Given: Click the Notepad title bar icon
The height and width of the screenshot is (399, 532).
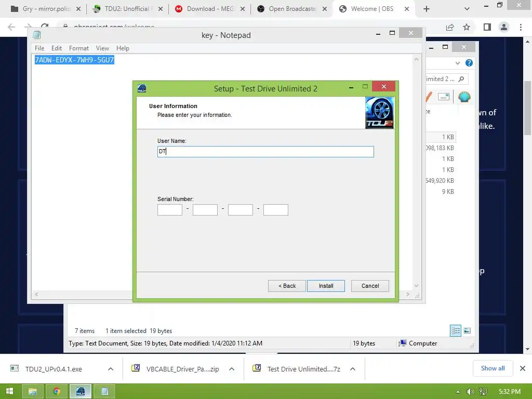Looking at the screenshot, I should pyautogui.click(x=37, y=35).
